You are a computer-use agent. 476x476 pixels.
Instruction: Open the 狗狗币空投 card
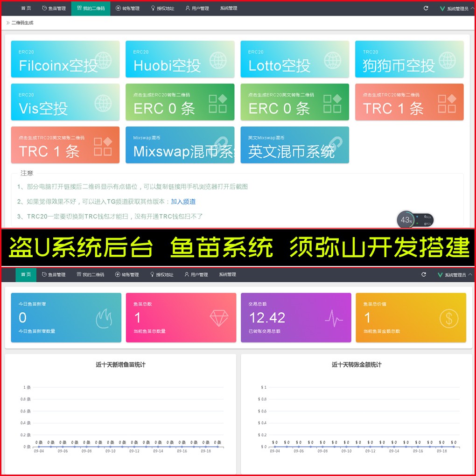[x=409, y=59]
